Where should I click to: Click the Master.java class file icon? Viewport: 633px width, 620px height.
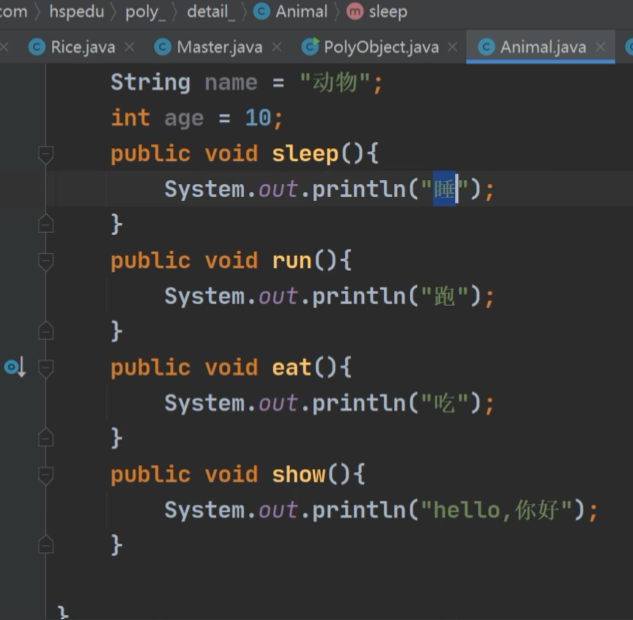(x=163, y=47)
